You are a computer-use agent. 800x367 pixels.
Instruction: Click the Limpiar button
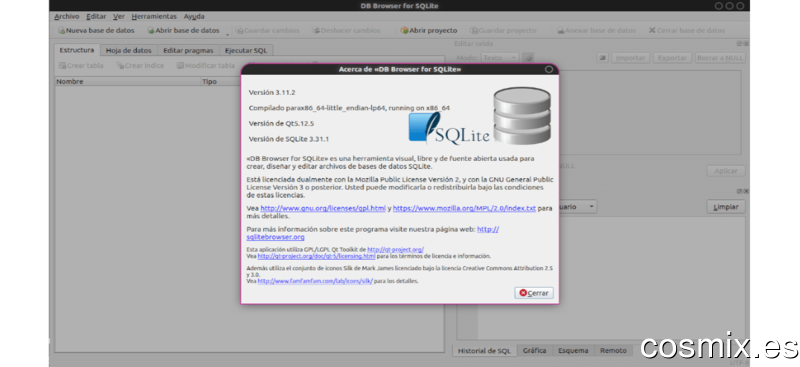point(726,207)
